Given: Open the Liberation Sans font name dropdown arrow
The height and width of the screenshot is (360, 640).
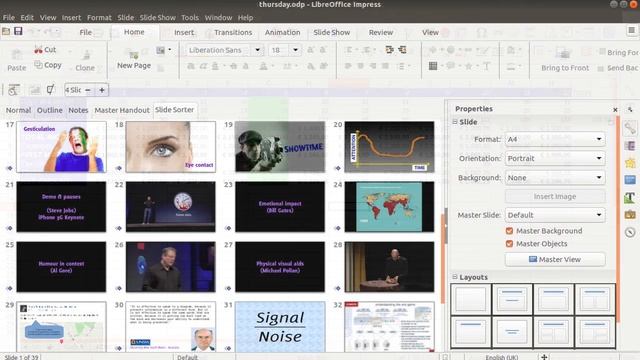Looking at the screenshot, I should [258, 50].
